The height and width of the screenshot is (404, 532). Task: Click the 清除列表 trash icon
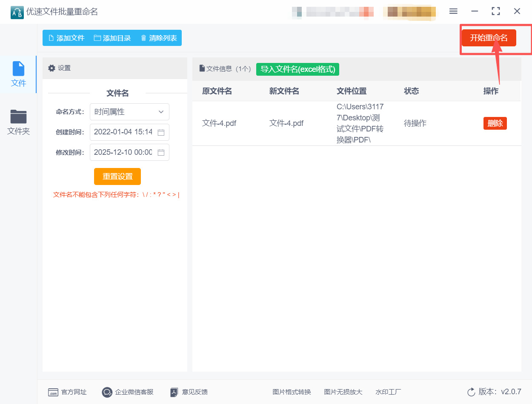click(143, 38)
